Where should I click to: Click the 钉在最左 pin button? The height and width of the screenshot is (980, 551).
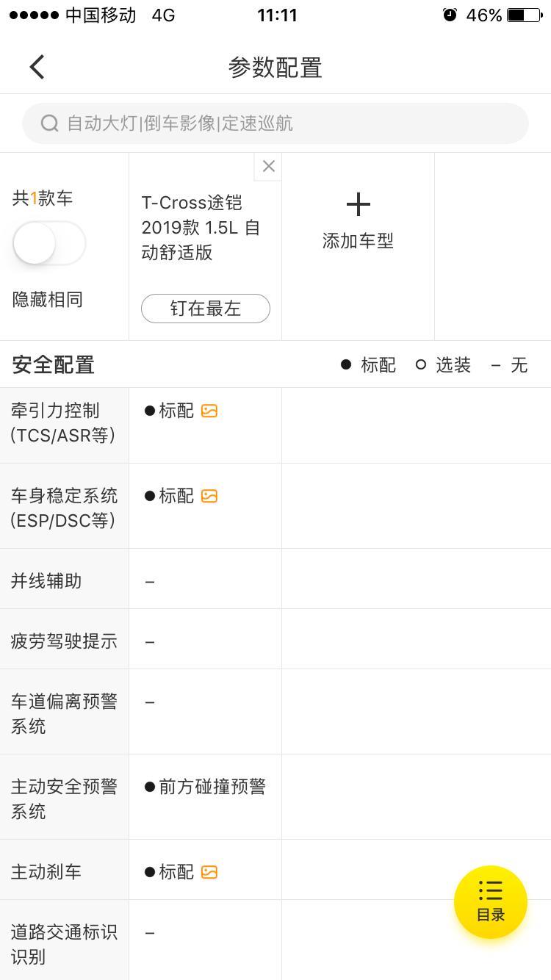click(206, 309)
